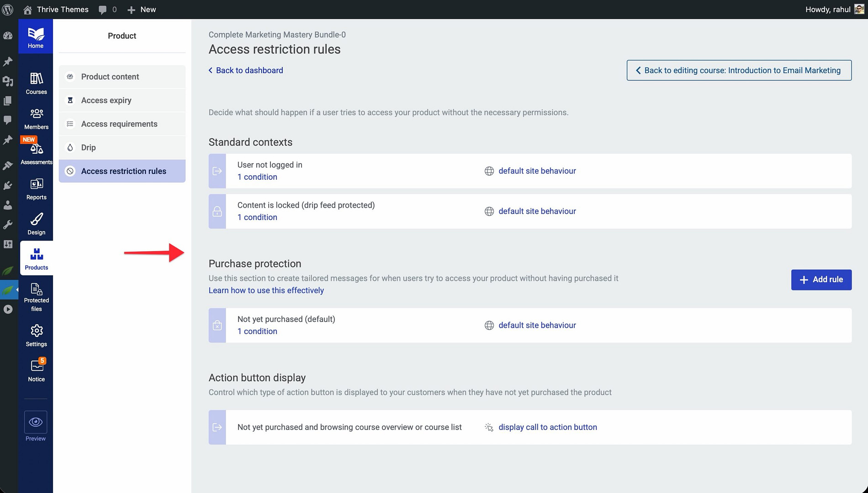Expand 1 condition under Not yet purchased
868x493 pixels.
pos(257,331)
